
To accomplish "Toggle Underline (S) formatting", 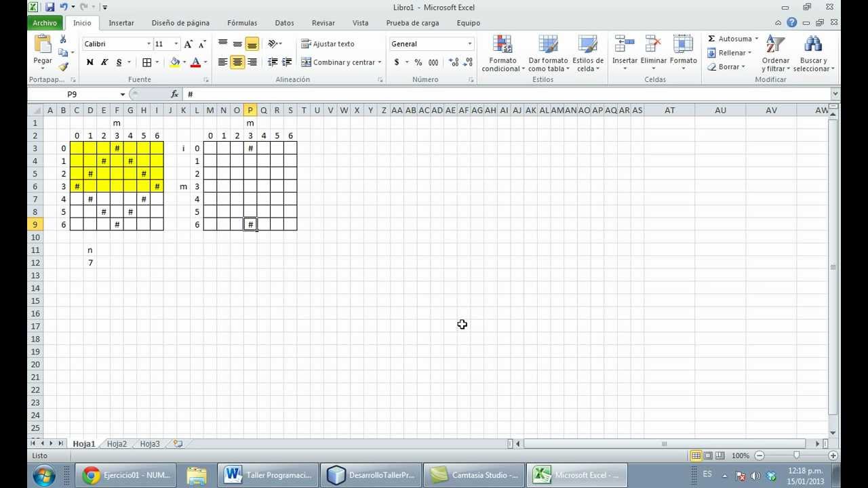I will point(119,62).
